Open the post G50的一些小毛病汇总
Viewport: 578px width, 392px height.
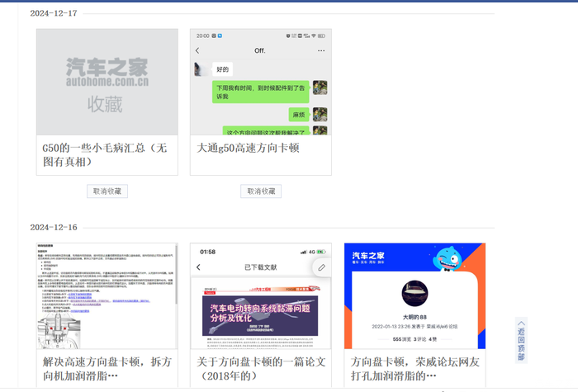(105, 155)
